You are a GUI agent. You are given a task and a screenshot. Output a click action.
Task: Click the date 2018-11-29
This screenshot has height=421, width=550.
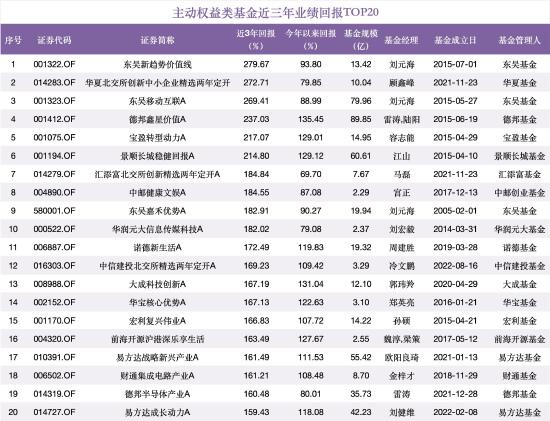tap(455, 376)
